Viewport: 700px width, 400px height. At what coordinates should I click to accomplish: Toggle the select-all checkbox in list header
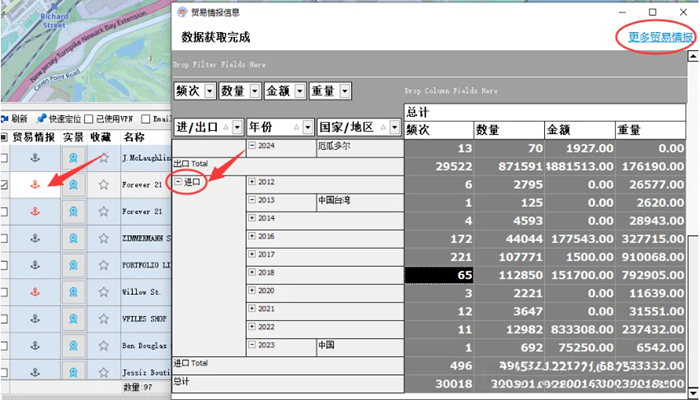point(4,137)
